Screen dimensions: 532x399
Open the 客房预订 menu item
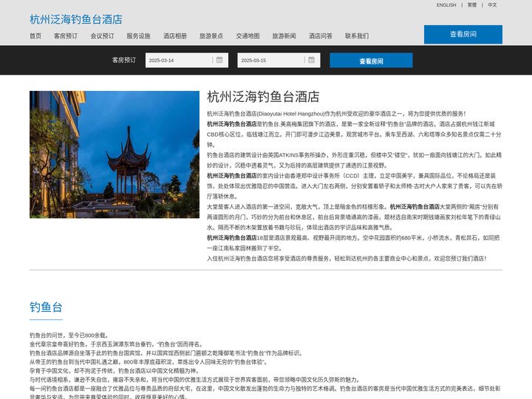click(66, 36)
